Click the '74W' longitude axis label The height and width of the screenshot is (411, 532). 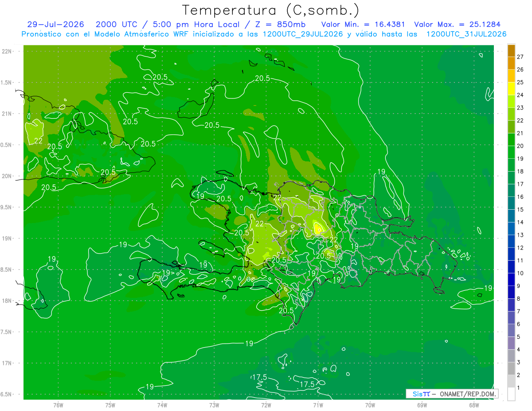click(x=162, y=405)
